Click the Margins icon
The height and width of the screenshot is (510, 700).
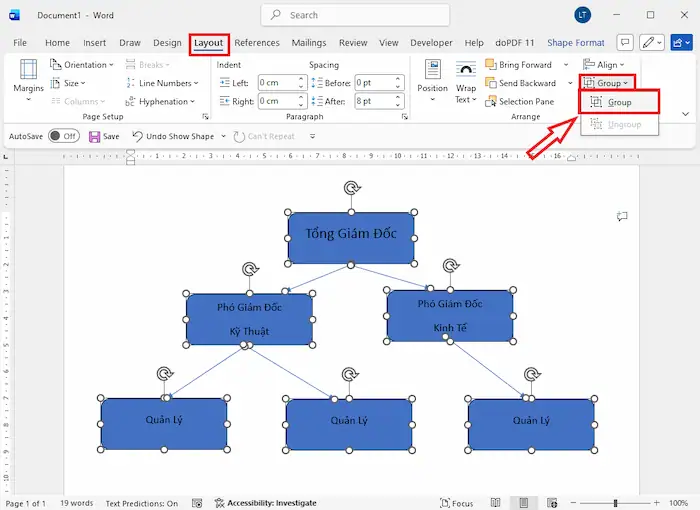(28, 78)
